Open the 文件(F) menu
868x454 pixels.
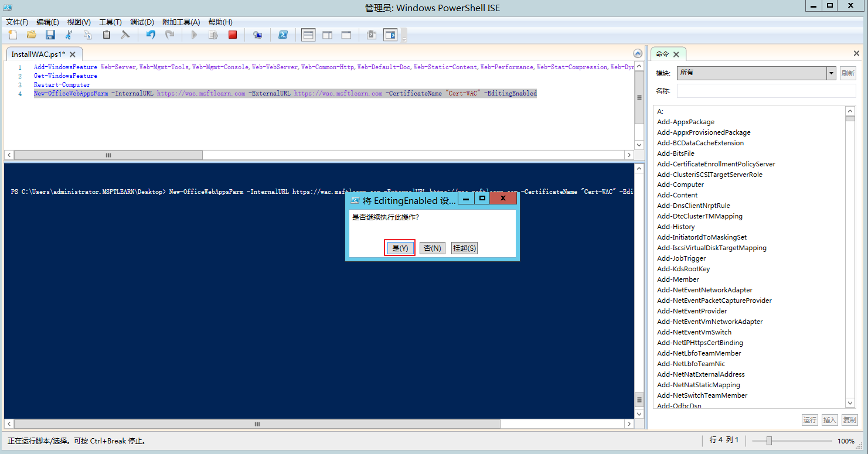17,22
